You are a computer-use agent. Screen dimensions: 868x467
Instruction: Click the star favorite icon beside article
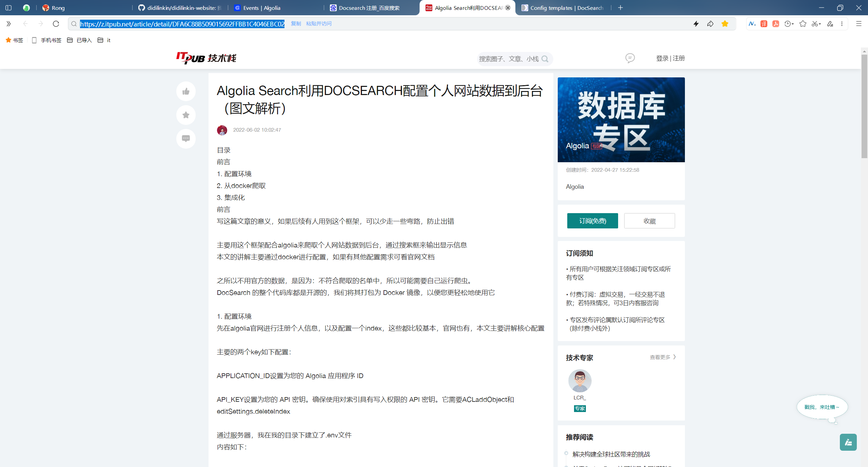tap(186, 115)
